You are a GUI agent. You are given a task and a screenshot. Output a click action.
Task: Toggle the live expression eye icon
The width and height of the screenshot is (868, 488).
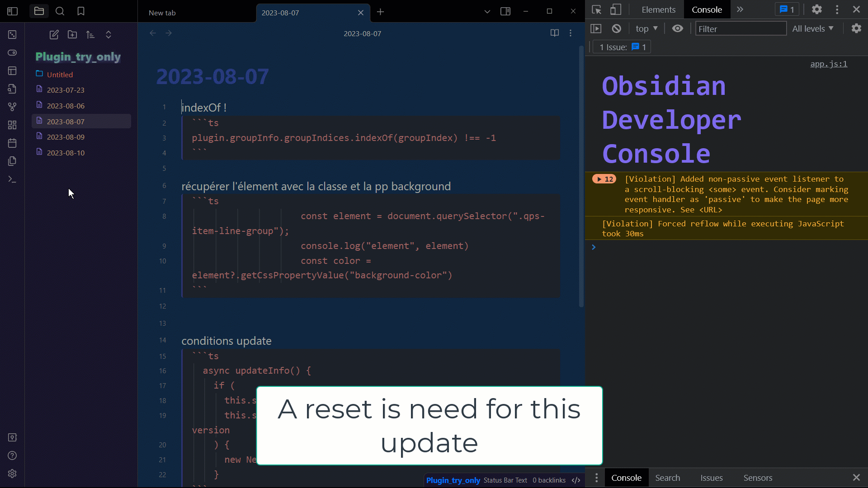point(677,28)
